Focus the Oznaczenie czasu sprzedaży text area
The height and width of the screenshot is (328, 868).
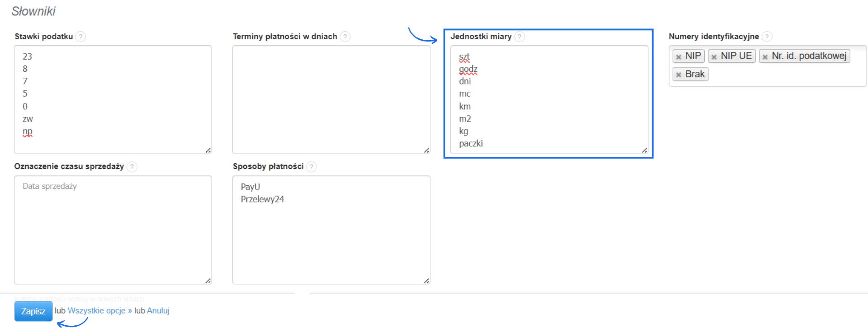pos(113,230)
